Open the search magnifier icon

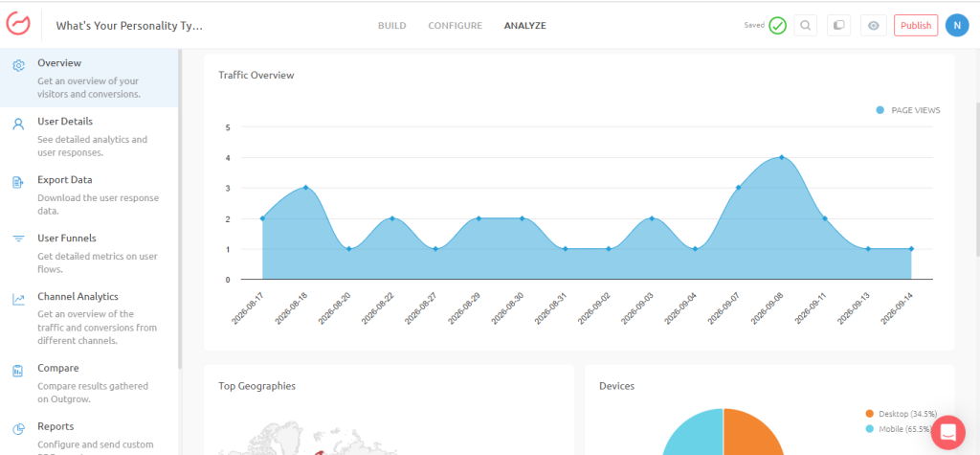(x=806, y=26)
